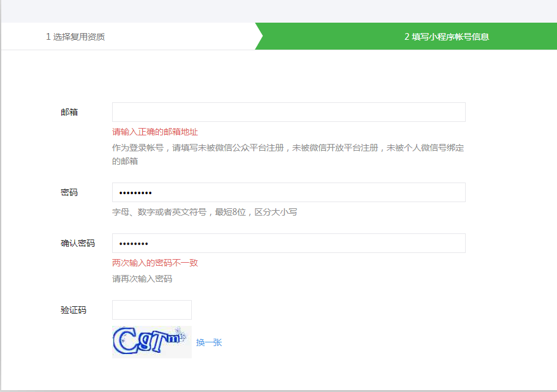Click into the 密码 password field

[x=289, y=192]
